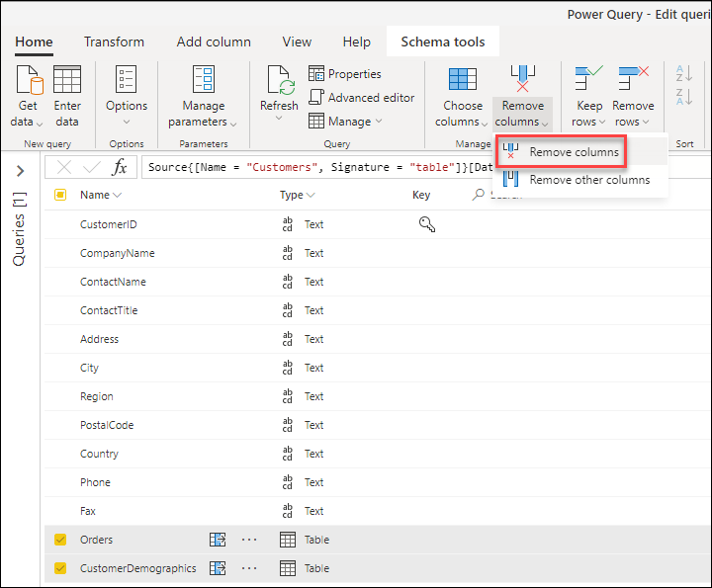Sort by the Name column header

pos(100,195)
